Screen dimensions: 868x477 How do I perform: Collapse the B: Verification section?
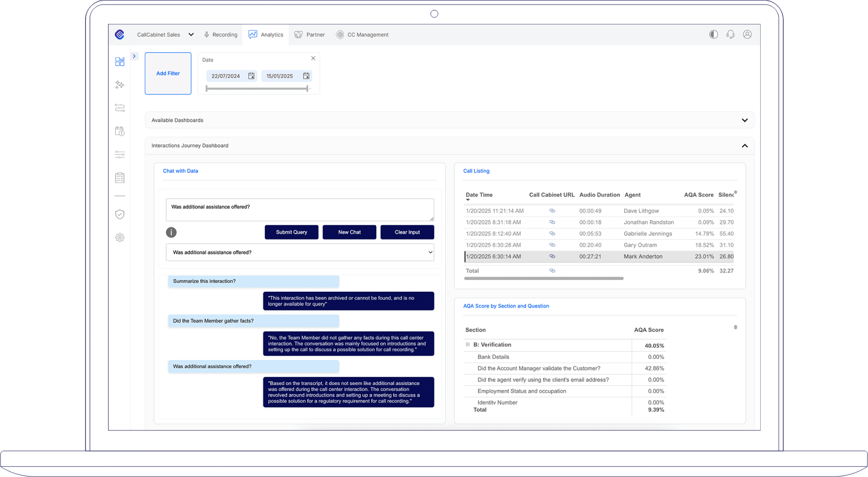pyautogui.click(x=466, y=344)
